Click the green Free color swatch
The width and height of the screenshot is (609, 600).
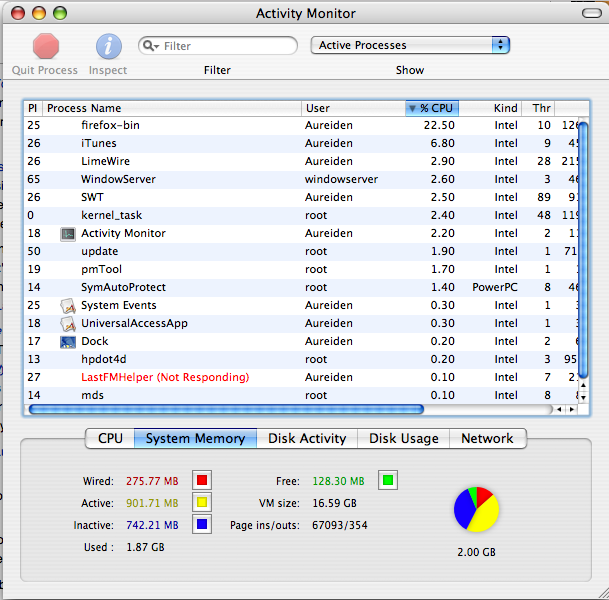pyautogui.click(x=388, y=480)
